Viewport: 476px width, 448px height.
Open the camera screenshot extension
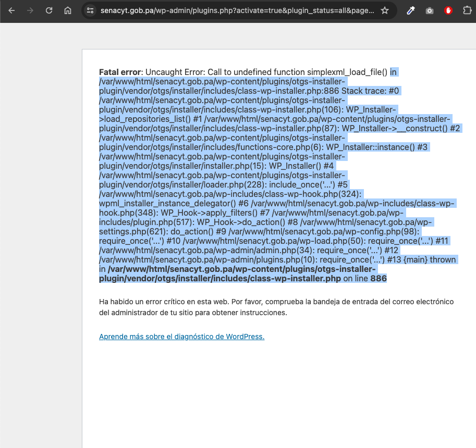pyautogui.click(x=429, y=11)
